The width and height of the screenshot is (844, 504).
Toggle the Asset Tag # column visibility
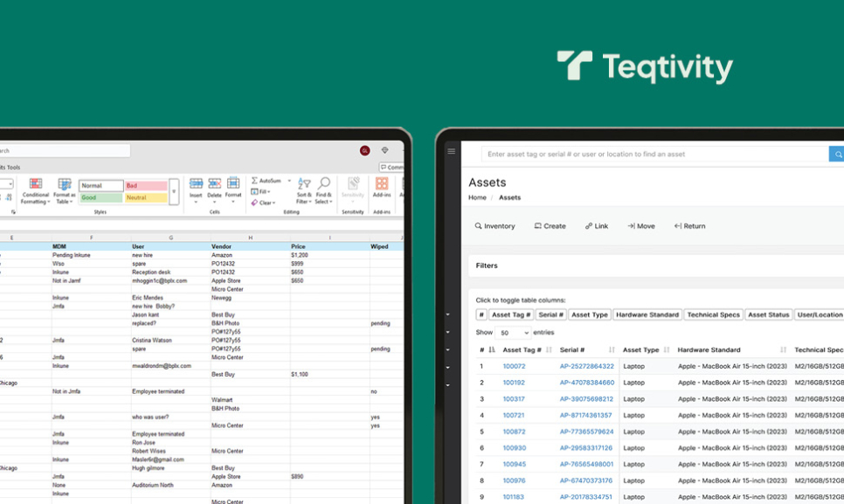tap(511, 314)
